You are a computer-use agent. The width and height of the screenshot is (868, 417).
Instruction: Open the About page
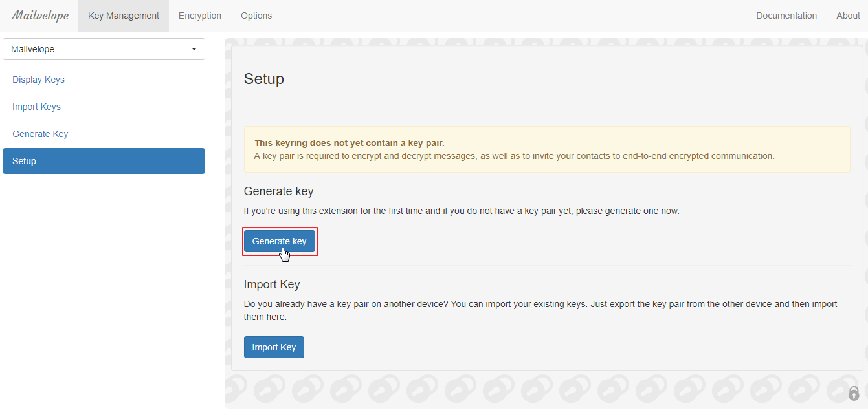848,16
